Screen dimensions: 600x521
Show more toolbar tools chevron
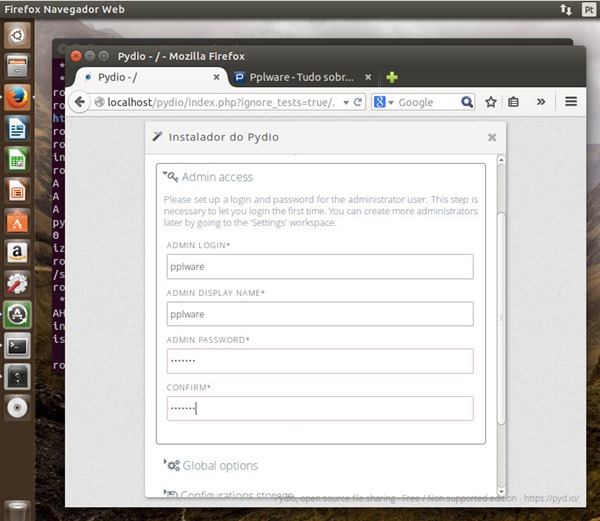coord(541,102)
